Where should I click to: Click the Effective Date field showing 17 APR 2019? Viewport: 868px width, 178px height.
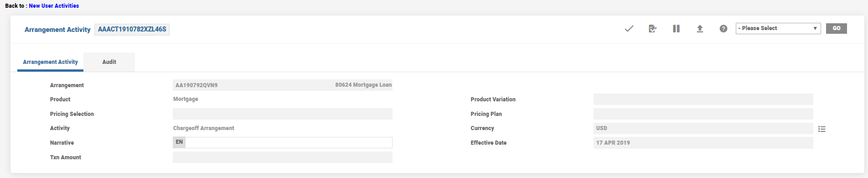coord(703,143)
